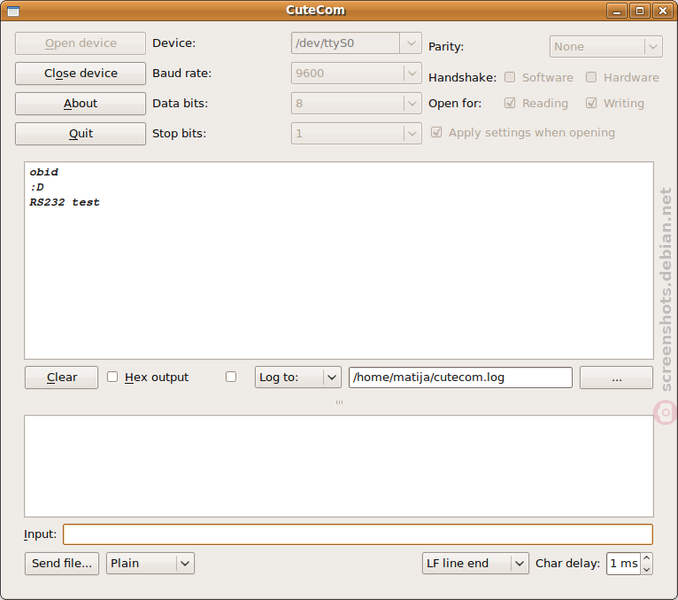Quit CuteCom using the Quit button
This screenshot has height=600, width=678.
click(x=80, y=134)
